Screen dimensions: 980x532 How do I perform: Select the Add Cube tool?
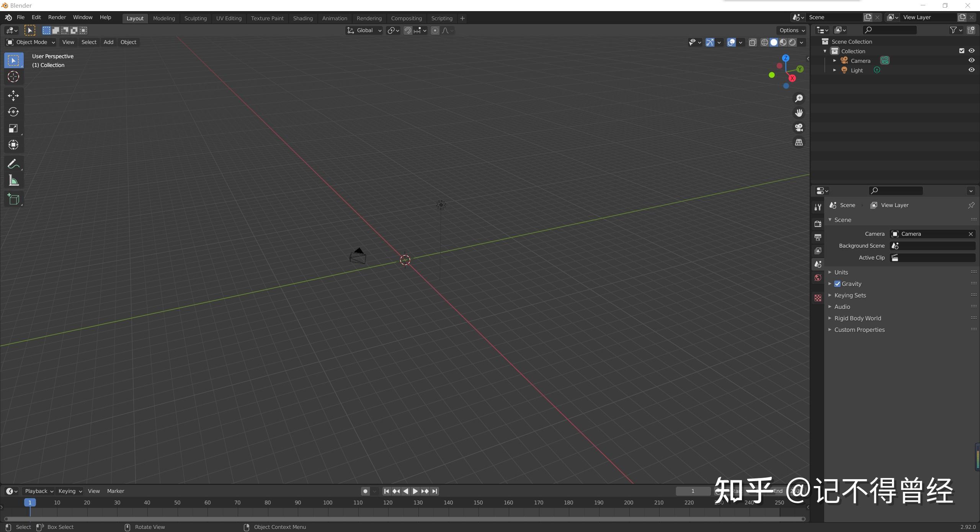[13, 199]
